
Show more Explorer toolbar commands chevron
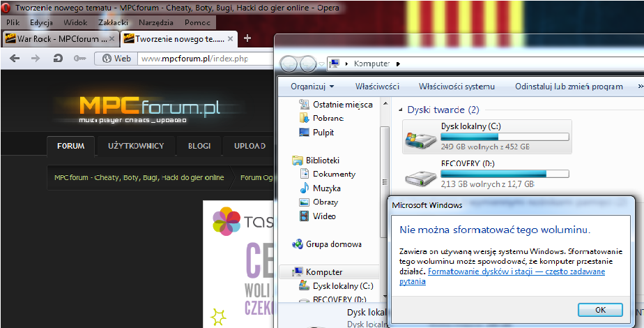tap(641, 87)
